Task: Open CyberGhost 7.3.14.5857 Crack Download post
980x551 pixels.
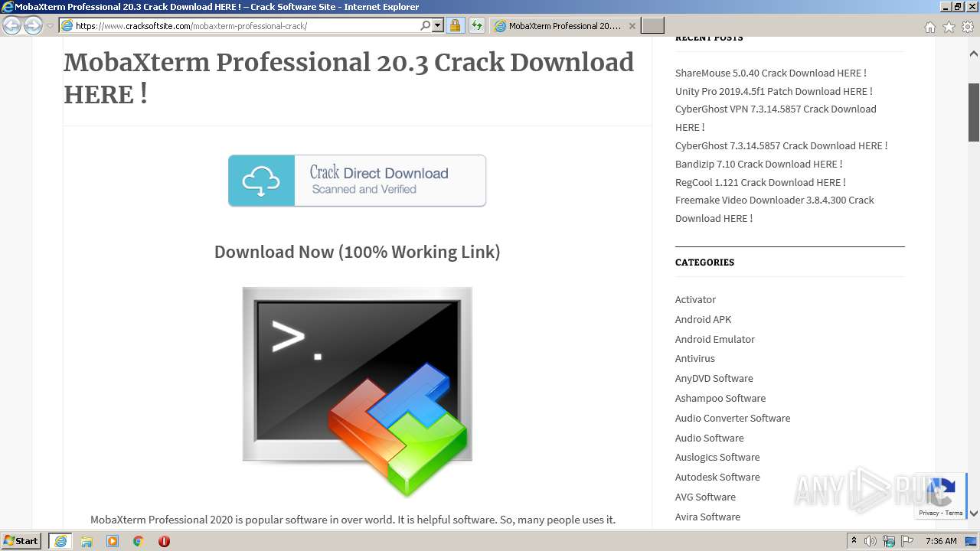Action: pos(781,145)
